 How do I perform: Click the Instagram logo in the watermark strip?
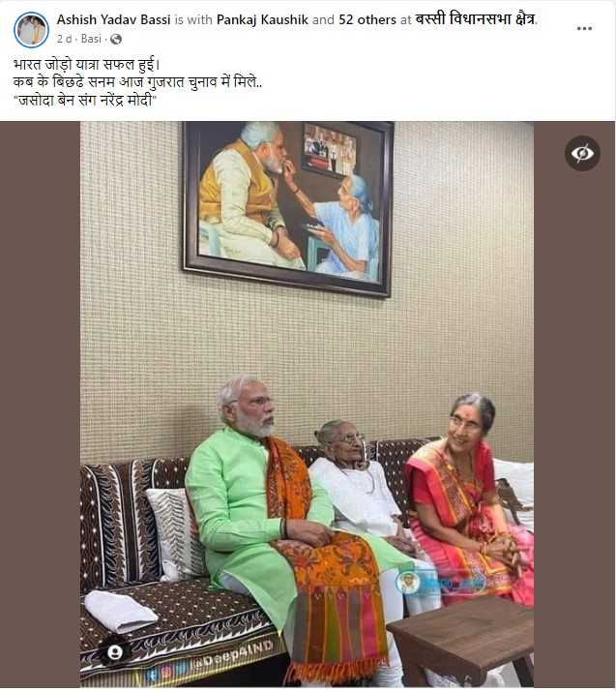coord(166,672)
